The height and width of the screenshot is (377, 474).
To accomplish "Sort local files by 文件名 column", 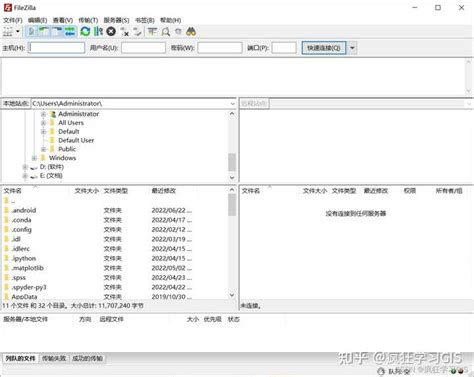I will (x=37, y=191).
